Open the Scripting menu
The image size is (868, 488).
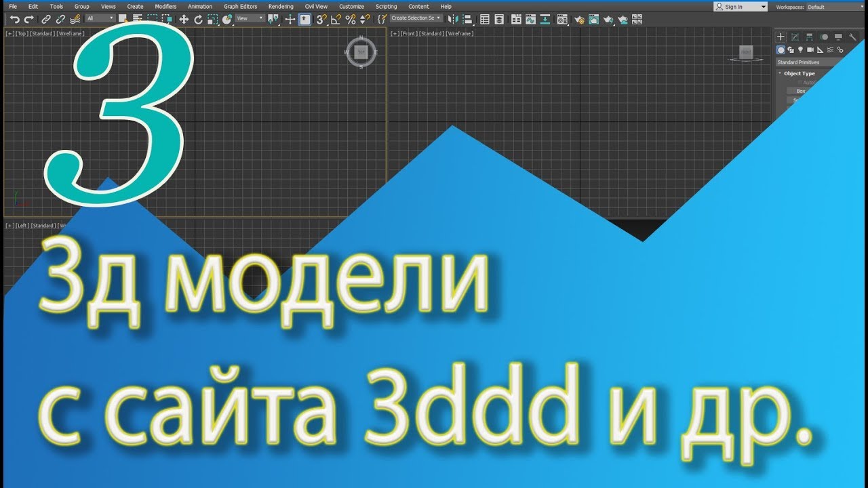(x=386, y=6)
